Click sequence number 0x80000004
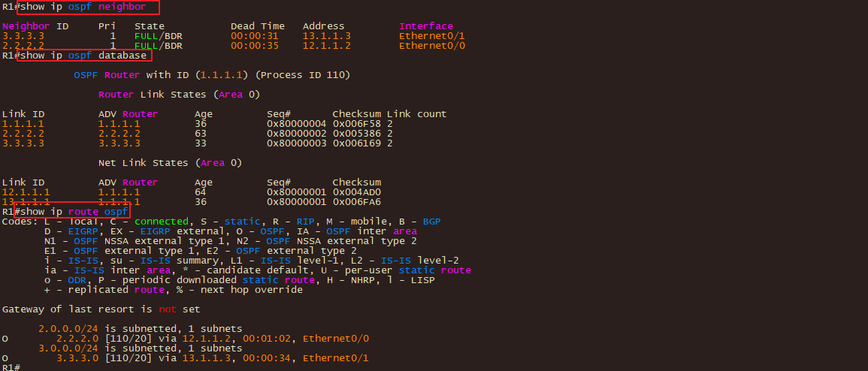The image size is (868, 371). [x=297, y=124]
